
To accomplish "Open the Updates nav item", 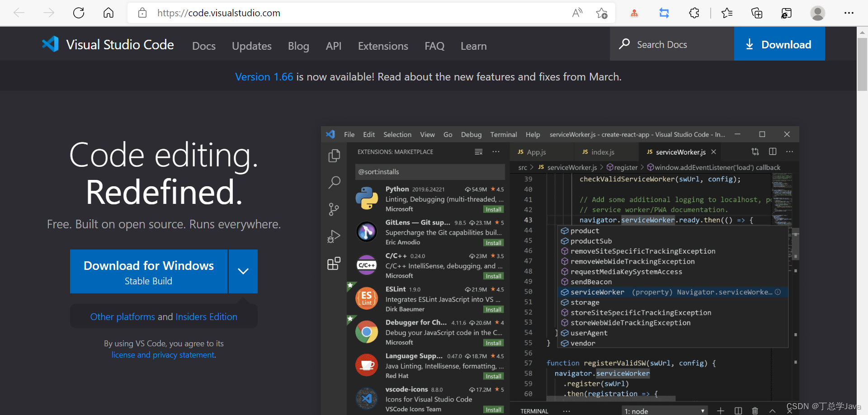I will pos(252,46).
